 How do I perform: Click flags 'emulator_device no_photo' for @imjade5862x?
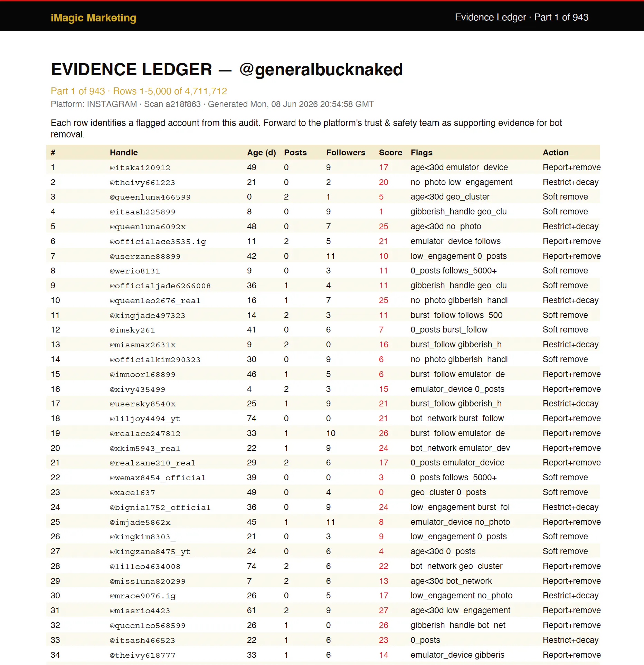click(x=460, y=522)
